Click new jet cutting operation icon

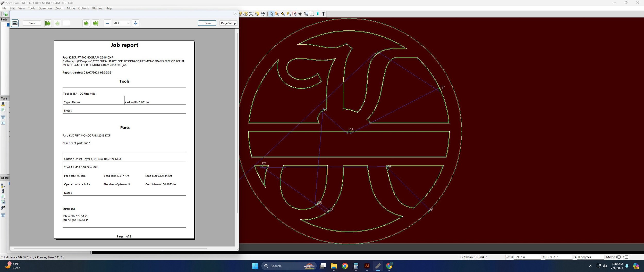(3, 186)
